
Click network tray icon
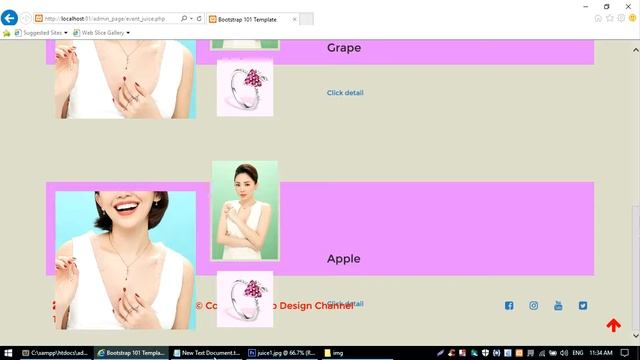click(x=542, y=353)
